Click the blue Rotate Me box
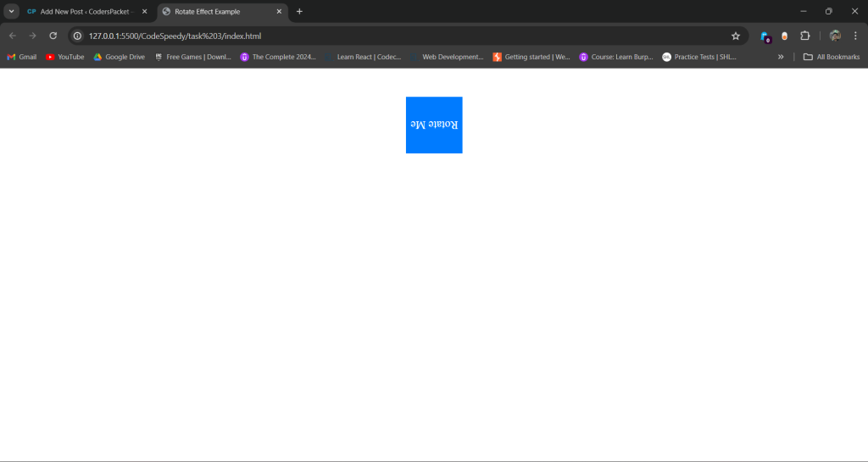Viewport: 868px width, 462px height. 434,125
